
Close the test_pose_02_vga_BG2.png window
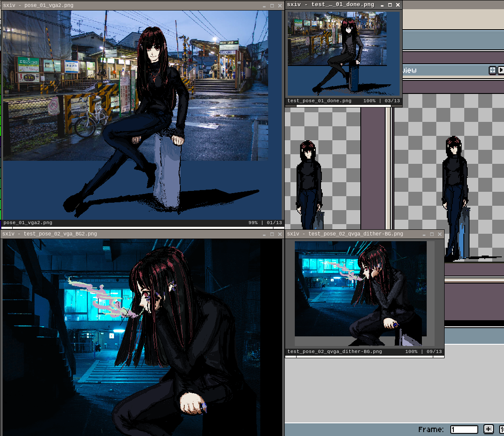tap(280, 234)
